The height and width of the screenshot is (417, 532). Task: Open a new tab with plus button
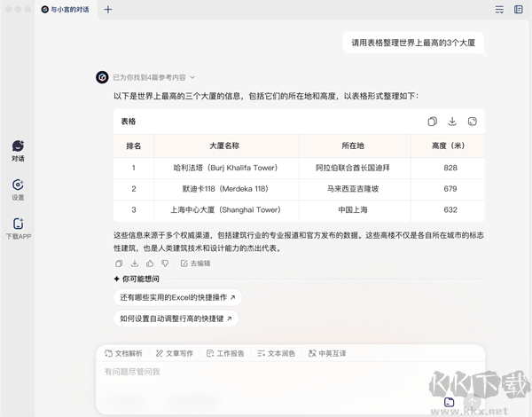point(108,10)
